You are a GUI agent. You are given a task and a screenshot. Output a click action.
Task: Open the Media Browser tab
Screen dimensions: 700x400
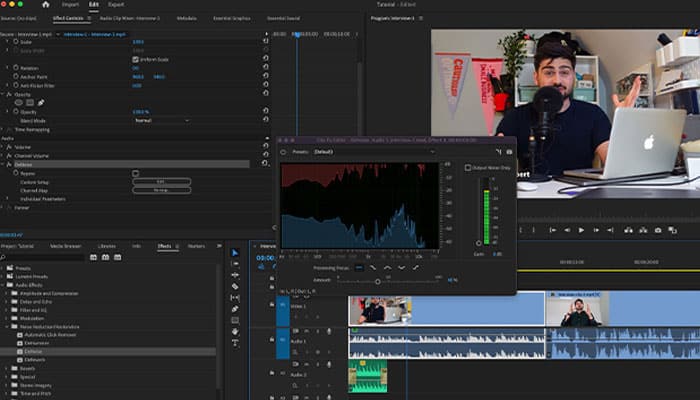[x=65, y=246]
